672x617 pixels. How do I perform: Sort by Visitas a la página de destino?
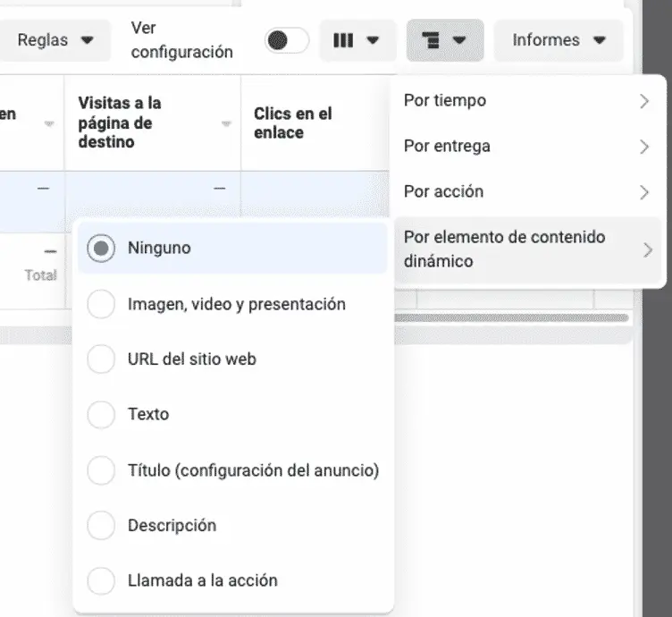point(120,123)
